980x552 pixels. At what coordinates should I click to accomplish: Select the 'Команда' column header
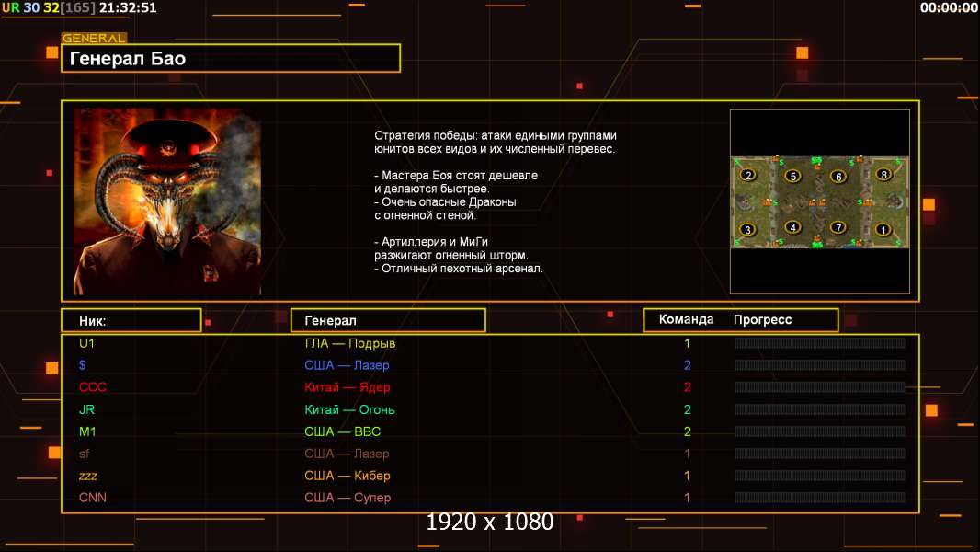coord(686,319)
